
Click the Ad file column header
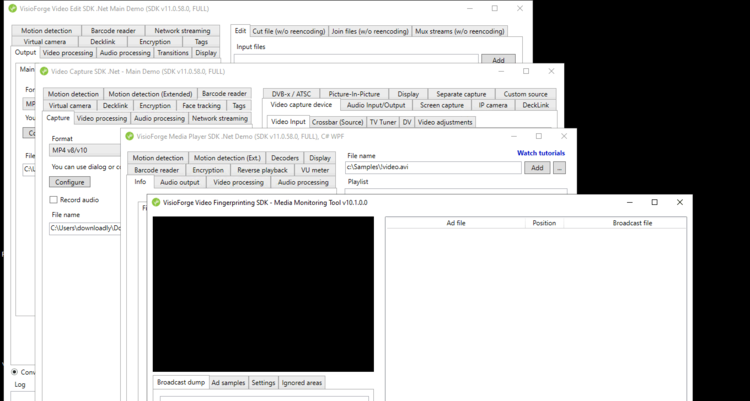[x=456, y=223]
